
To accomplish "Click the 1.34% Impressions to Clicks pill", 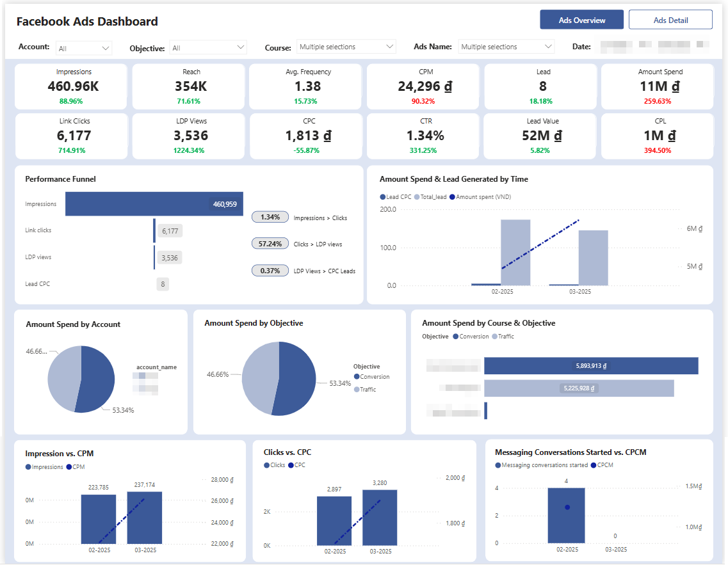I will click(x=270, y=217).
